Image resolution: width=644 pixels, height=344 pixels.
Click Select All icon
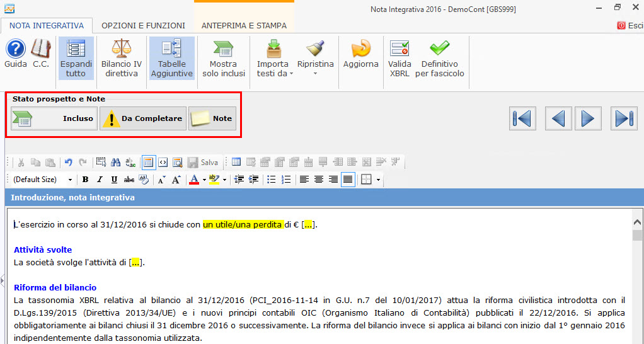pyautogui.click(x=101, y=162)
